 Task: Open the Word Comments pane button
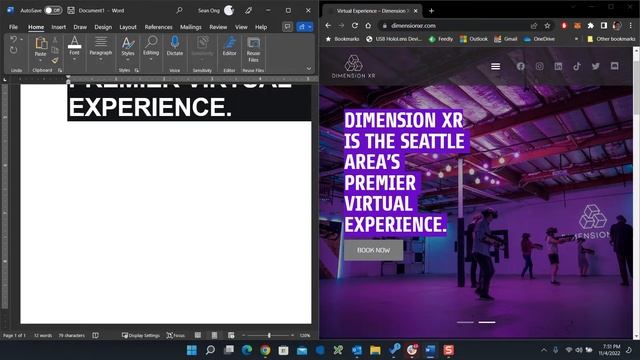click(287, 27)
